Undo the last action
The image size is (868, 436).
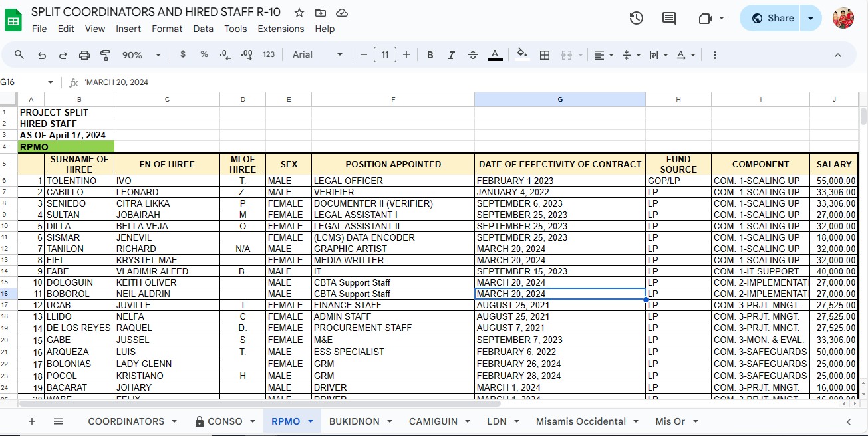(x=42, y=55)
